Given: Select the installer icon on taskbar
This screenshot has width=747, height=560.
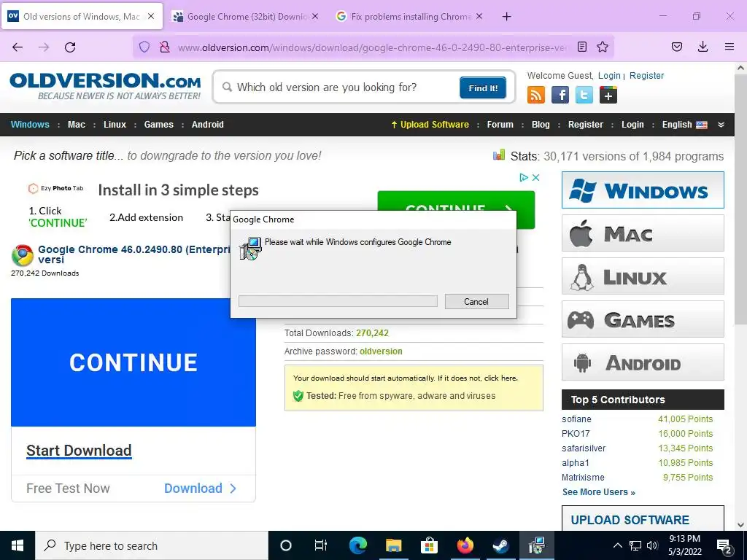Looking at the screenshot, I should point(536,545).
